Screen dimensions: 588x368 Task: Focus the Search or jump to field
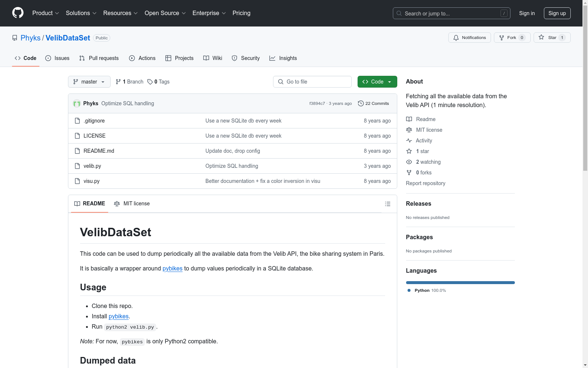[452, 13]
